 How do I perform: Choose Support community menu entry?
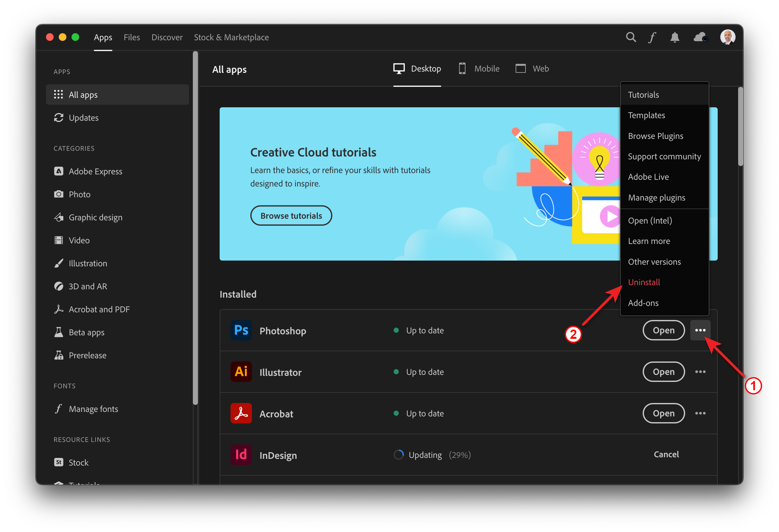[664, 156]
